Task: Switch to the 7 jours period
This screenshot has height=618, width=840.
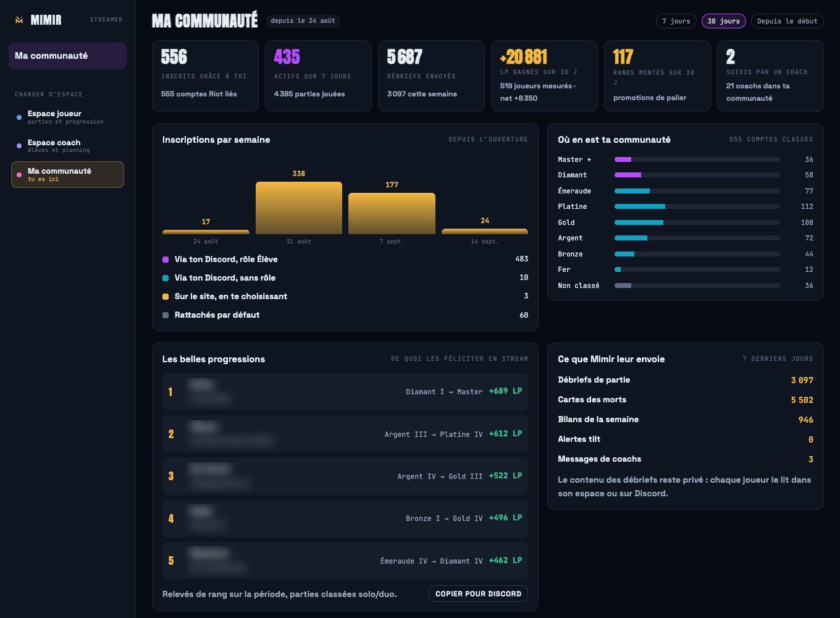Action: click(676, 21)
